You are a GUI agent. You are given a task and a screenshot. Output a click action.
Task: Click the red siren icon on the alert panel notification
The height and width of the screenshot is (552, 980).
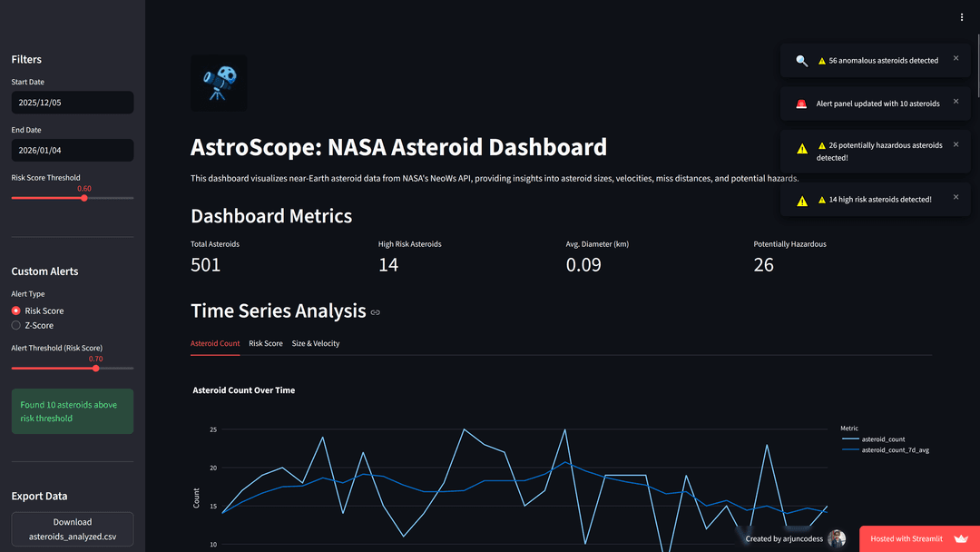[x=799, y=103]
